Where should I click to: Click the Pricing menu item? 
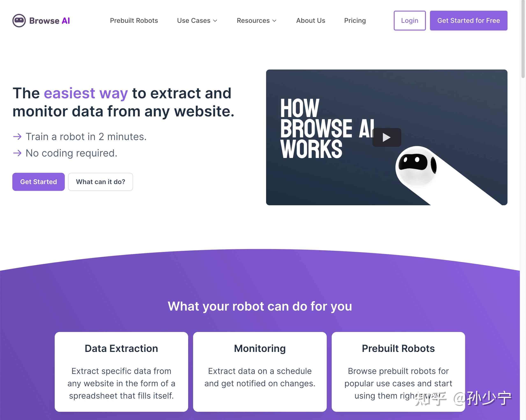coord(355,20)
